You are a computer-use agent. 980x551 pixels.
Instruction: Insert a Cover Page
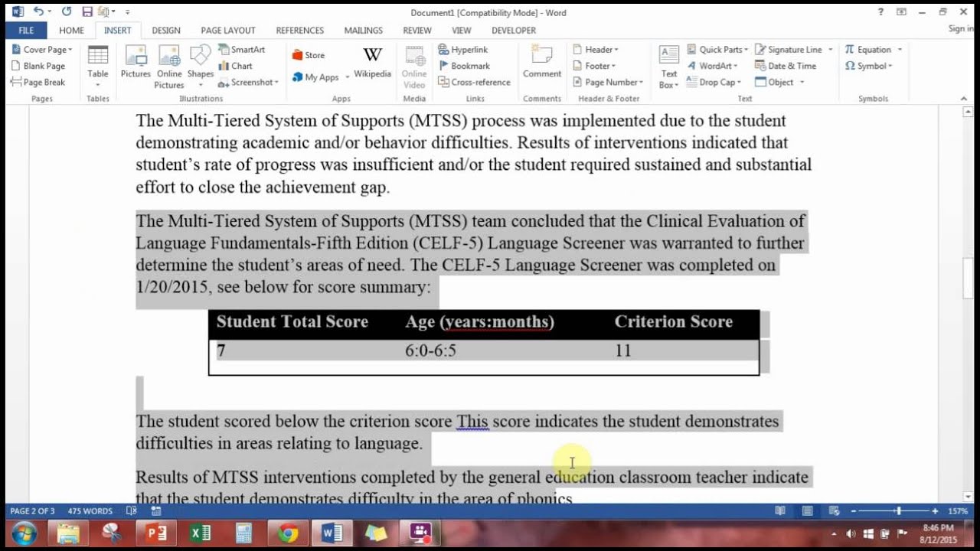point(41,50)
